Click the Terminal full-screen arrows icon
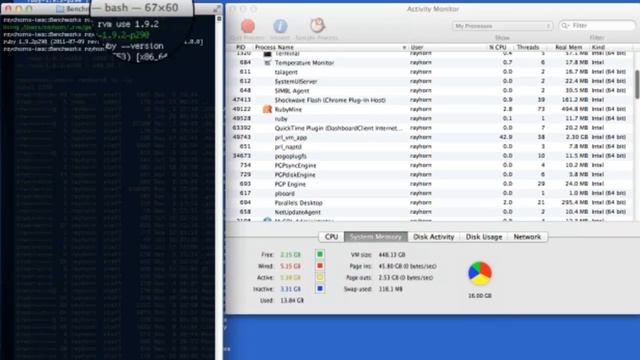This screenshot has width=640, height=360. click(x=217, y=9)
